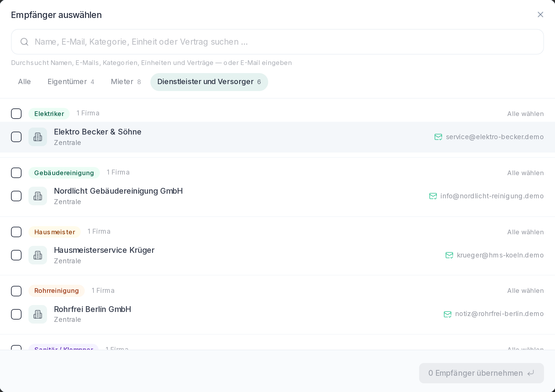Click the name Elektro Becker & Söhne
Viewport: 555px width, 392px height.
pos(98,132)
